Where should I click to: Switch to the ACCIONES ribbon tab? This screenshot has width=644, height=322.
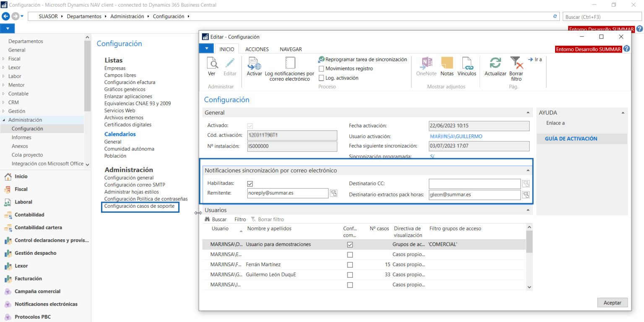click(257, 49)
